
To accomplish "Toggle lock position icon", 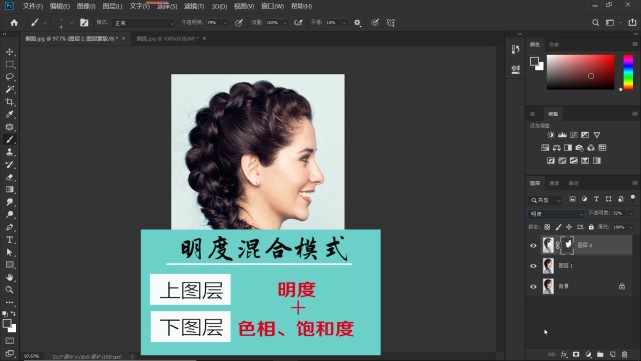I will point(569,227).
